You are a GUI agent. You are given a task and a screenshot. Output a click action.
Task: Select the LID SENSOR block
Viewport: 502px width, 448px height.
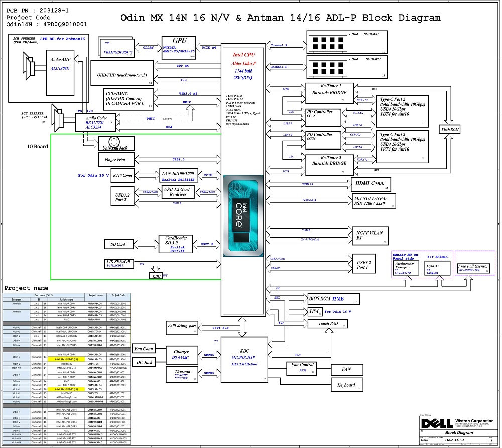(119, 264)
